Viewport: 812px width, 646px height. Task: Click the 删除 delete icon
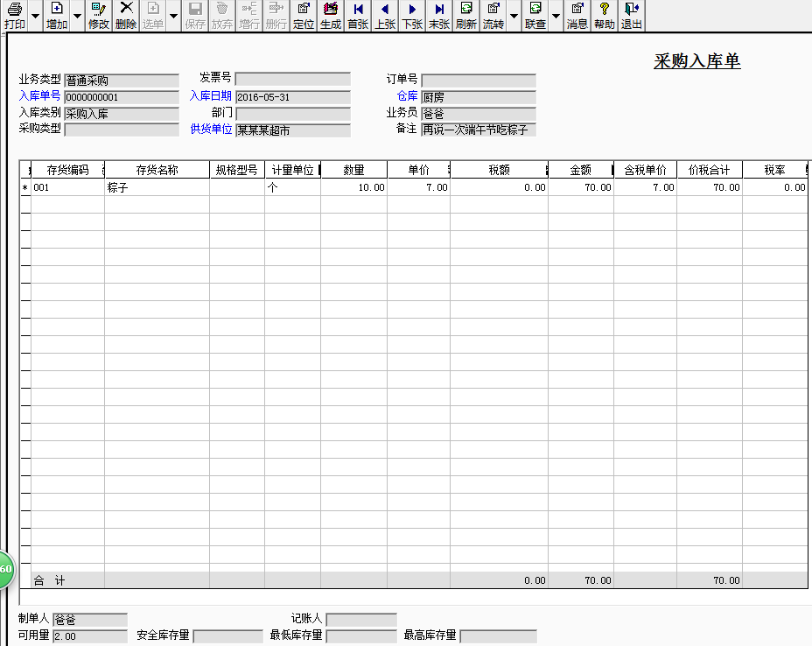[x=126, y=16]
